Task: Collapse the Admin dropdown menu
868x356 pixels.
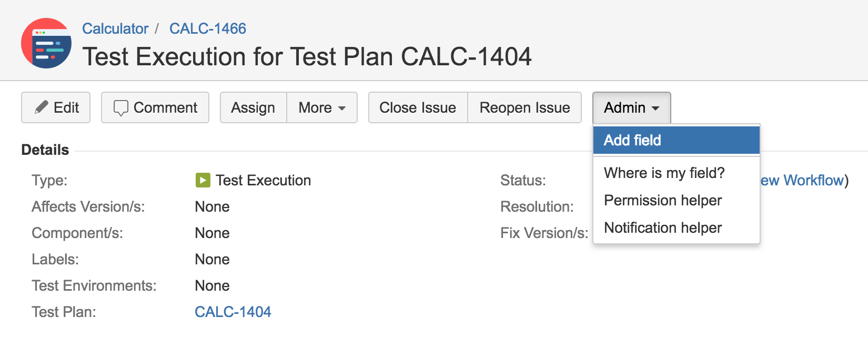Action: pyautogui.click(x=631, y=107)
